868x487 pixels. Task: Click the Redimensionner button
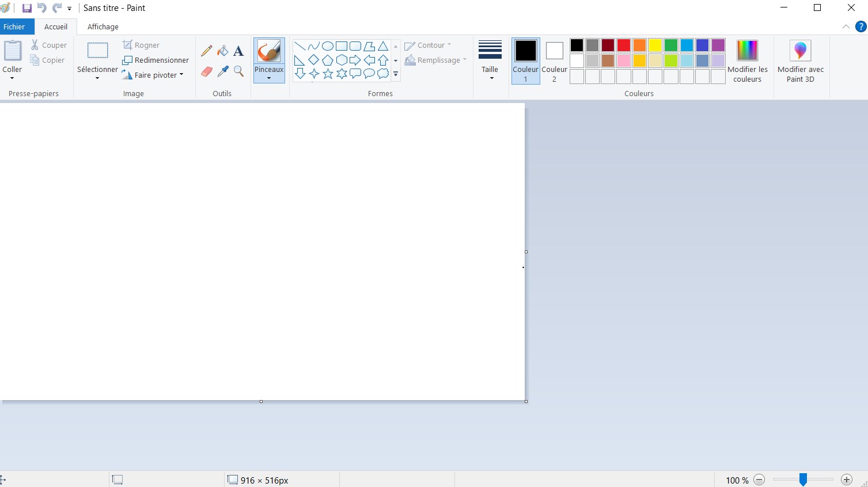point(156,60)
